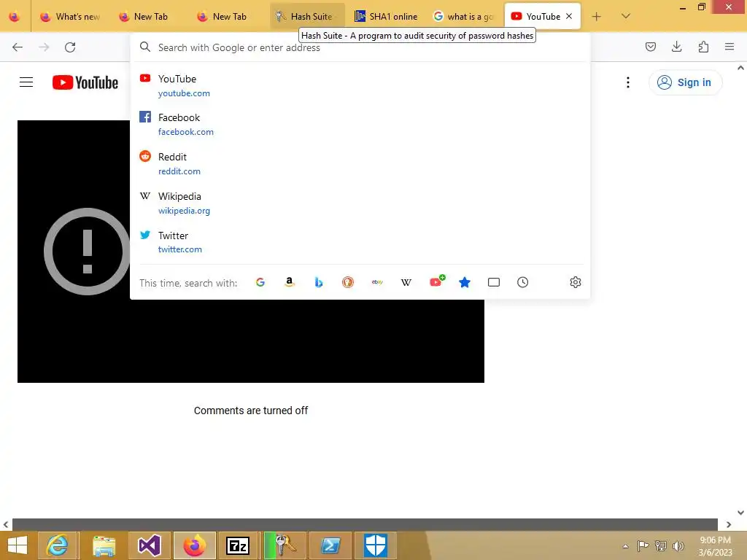This screenshot has height=560, width=747.
Task: Open the Downloads panel
Action: [676, 47]
